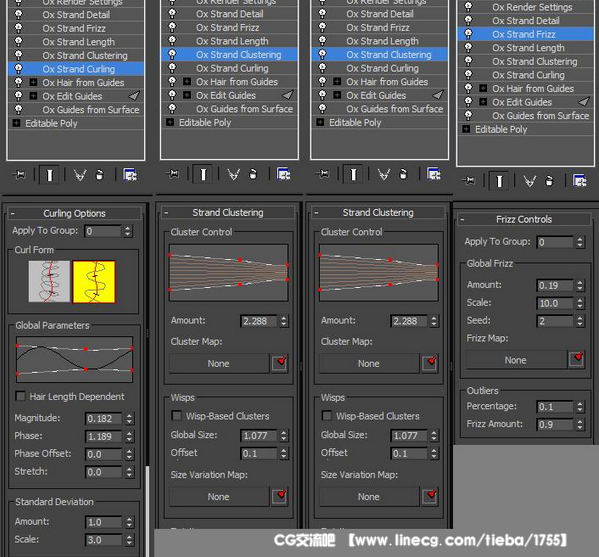Adjust Apply To Group spinner in Curling Options
The width and height of the screenshot is (599, 557).
pyautogui.click(x=128, y=231)
